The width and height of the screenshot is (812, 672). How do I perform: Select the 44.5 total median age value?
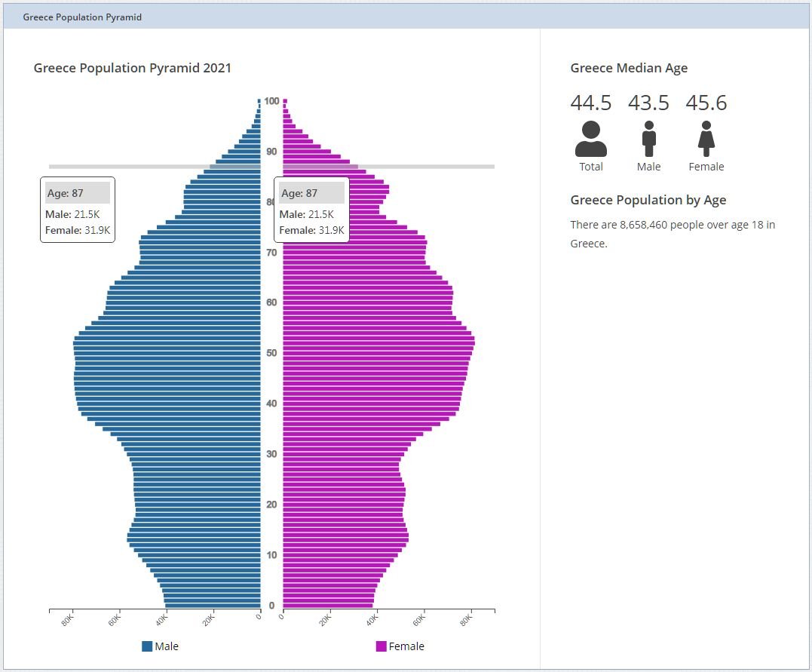tap(591, 103)
